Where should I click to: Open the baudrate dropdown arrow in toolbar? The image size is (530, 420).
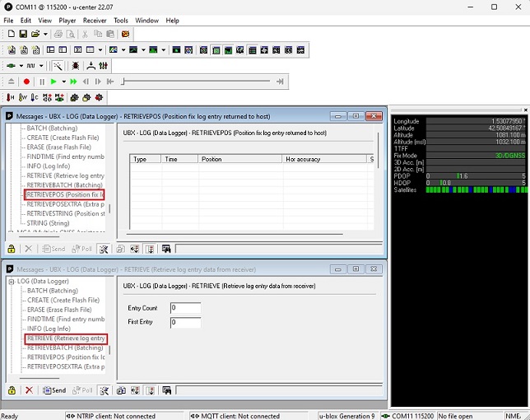point(42,65)
